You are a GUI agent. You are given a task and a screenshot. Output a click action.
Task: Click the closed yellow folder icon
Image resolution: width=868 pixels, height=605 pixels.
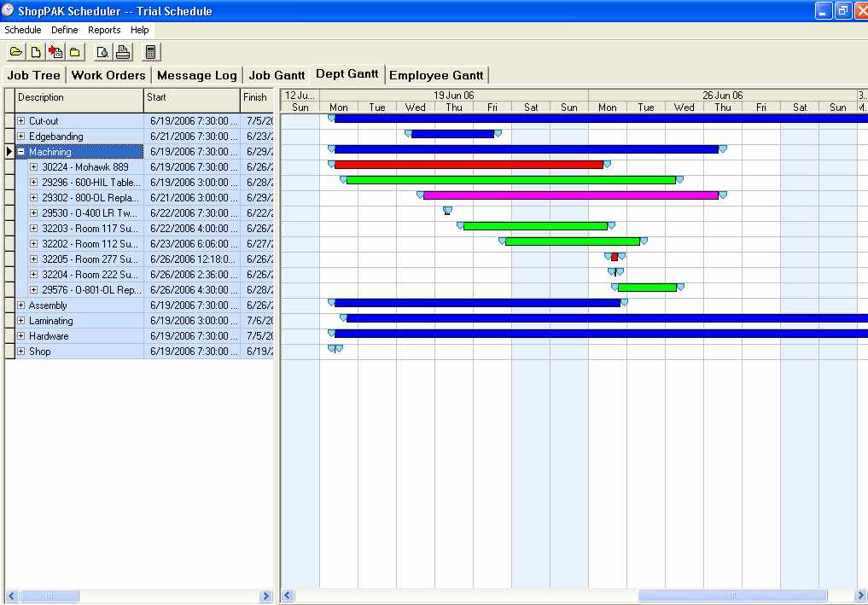(x=75, y=52)
